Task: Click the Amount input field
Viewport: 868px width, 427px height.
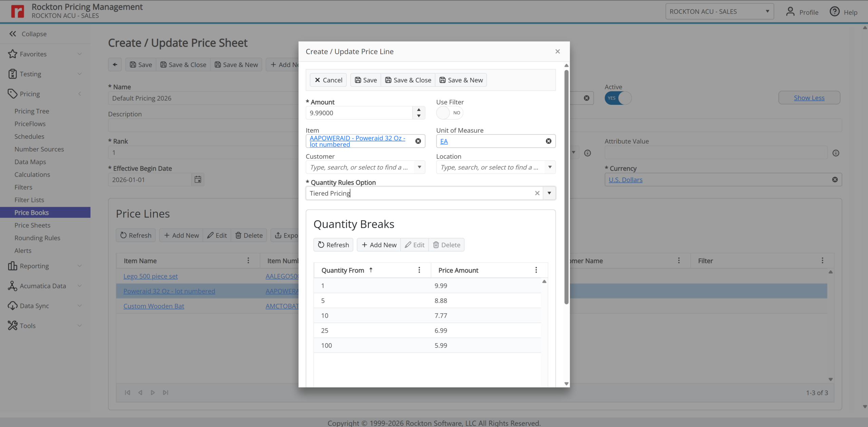Action: pyautogui.click(x=359, y=113)
